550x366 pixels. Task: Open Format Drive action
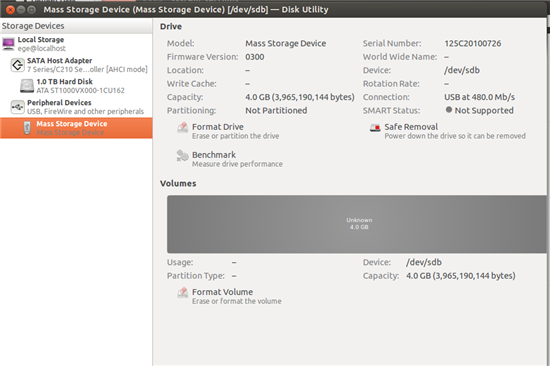pyautogui.click(x=228, y=131)
